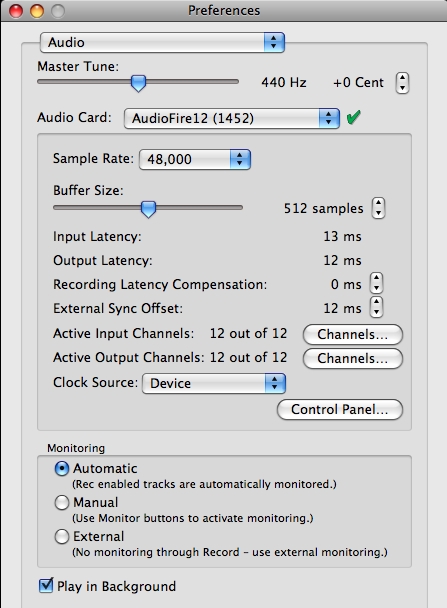Select External monitoring radio button

pos(62,537)
